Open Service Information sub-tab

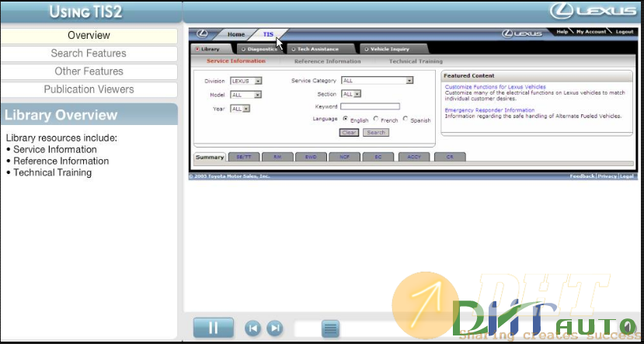pos(236,61)
